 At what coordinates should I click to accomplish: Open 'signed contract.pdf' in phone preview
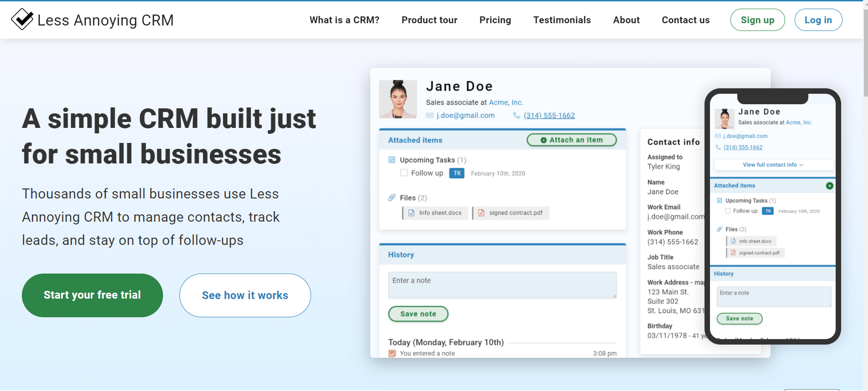(755, 253)
